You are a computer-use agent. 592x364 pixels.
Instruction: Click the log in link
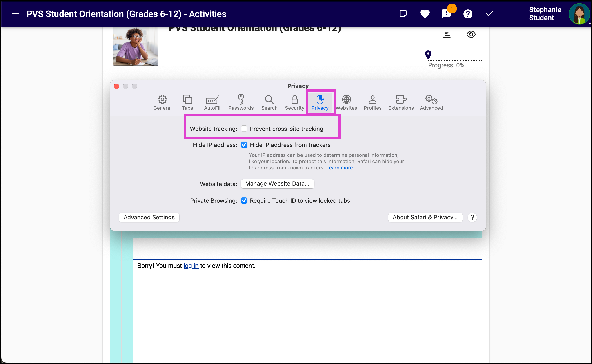coord(191,266)
